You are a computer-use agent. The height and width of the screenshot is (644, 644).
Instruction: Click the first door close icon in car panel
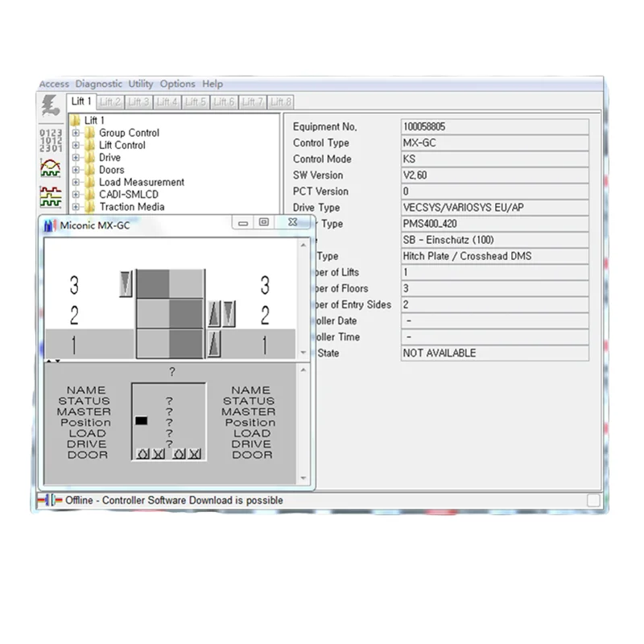[x=159, y=453]
